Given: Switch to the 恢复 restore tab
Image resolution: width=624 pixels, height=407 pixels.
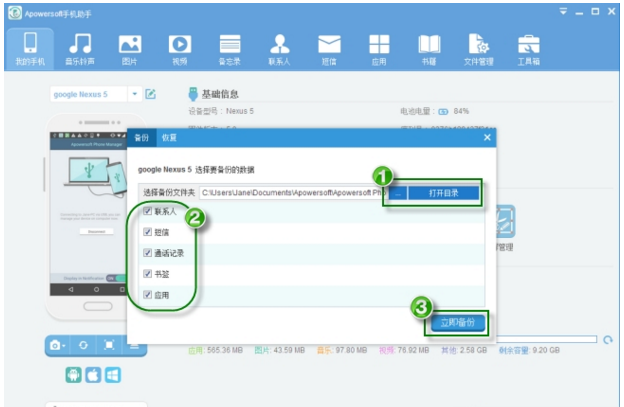Looking at the screenshot, I should coord(169,138).
